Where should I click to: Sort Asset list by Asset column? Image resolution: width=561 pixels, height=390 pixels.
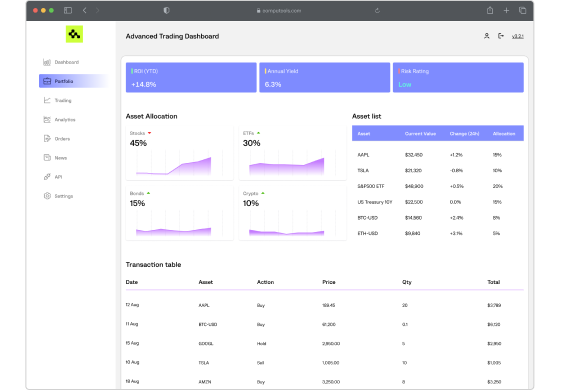tap(364, 133)
